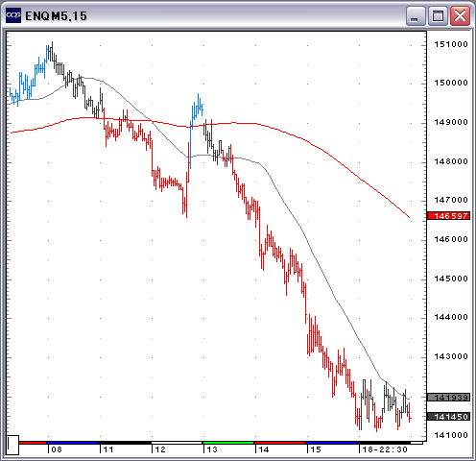The width and height of the screenshot is (476, 461).
Task: Click the red session bar above date 14
Action: (x=280, y=443)
